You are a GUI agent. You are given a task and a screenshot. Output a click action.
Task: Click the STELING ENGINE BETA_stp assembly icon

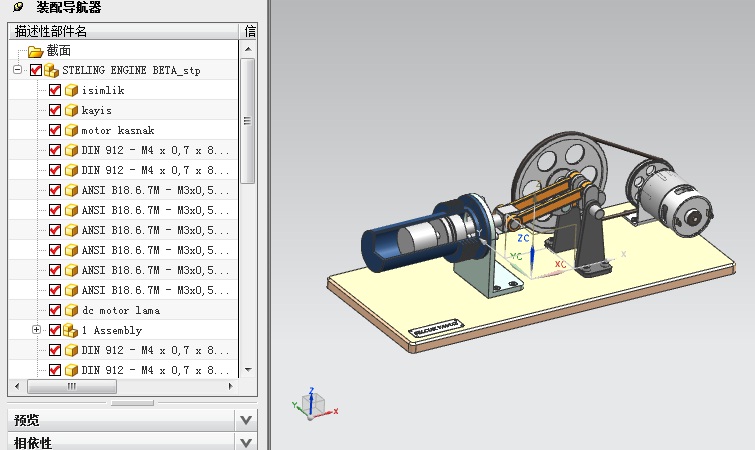click(52, 71)
